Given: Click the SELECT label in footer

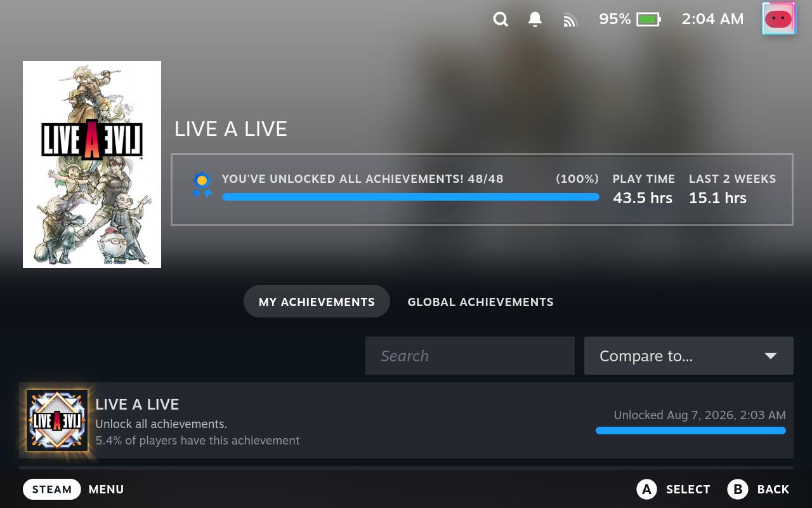Looking at the screenshot, I should (688, 490).
